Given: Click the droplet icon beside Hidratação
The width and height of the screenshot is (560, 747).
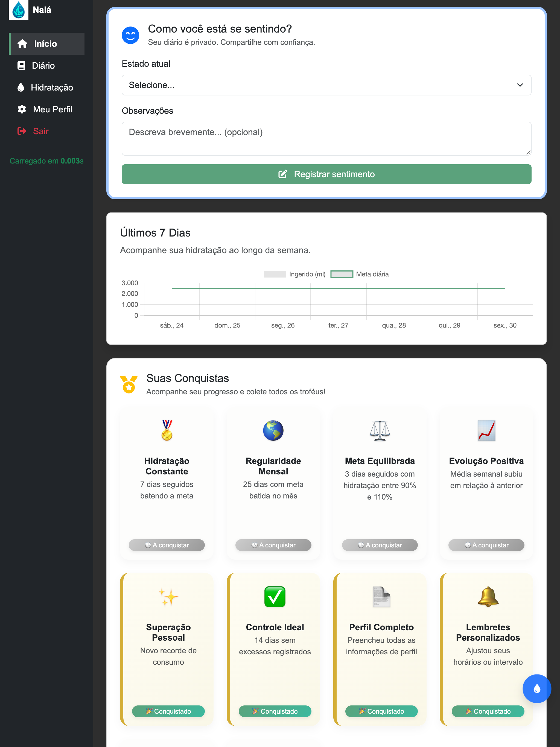Looking at the screenshot, I should pyautogui.click(x=21, y=87).
